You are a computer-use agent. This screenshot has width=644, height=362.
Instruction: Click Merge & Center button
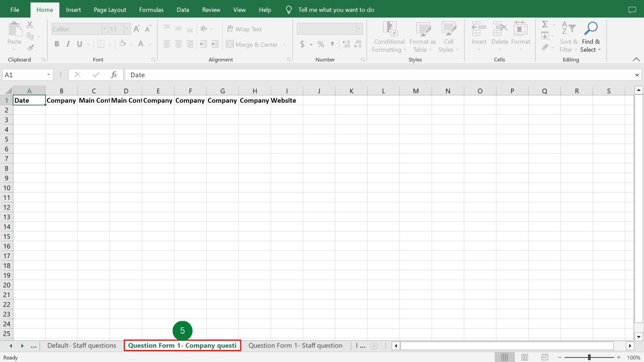pyautogui.click(x=252, y=45)
